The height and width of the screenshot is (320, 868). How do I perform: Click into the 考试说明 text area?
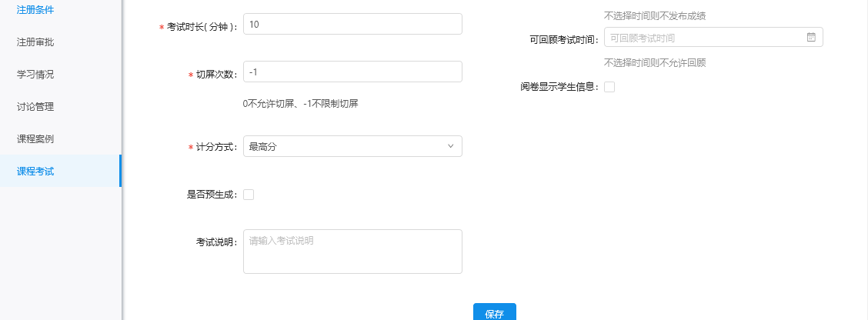pos(352,252)
